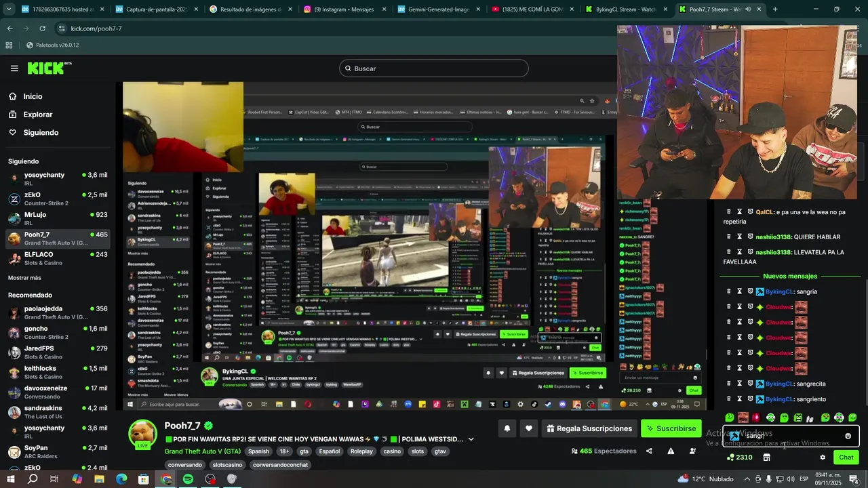Open the Paletools v26.0.12 bookmark
Viewport: 868px width, 488px height.
52,45
